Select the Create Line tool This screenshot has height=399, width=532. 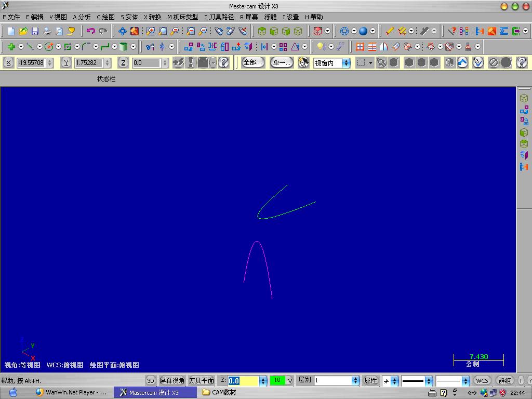pyautogui.click(x=30, y=46)
